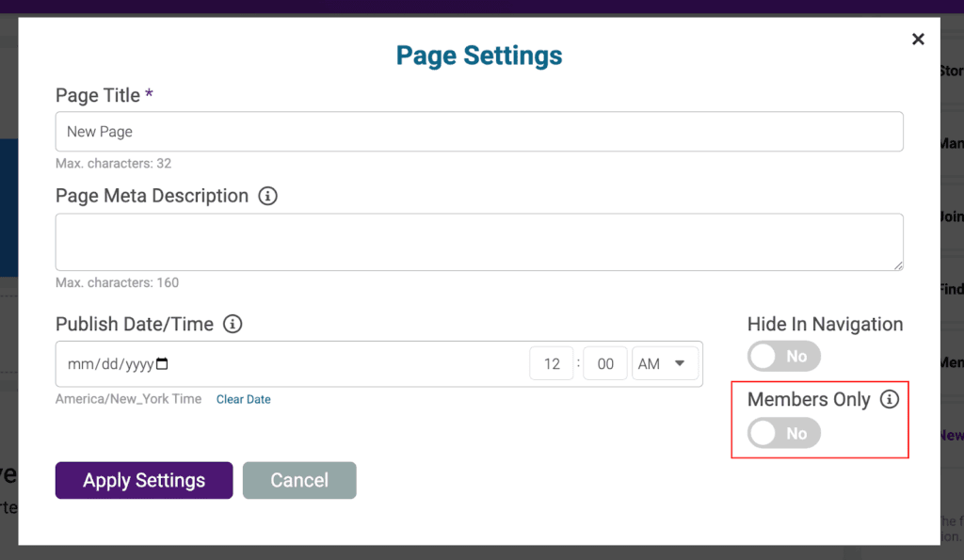964x560 pixels.
Task: Toggle the Hide In Navigation switch
Action: [x=783, y=357]
